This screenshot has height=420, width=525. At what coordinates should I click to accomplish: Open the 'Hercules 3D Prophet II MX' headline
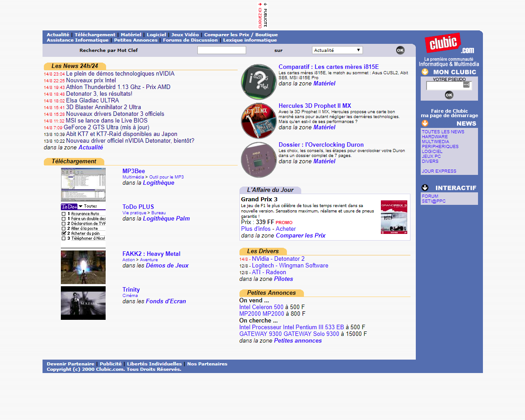[x=315, y=106]
